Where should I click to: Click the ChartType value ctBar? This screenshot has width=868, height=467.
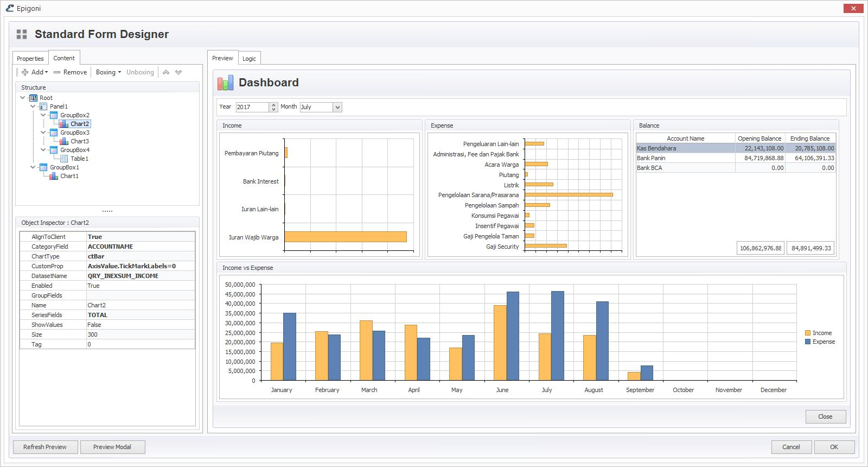[141, 256]
